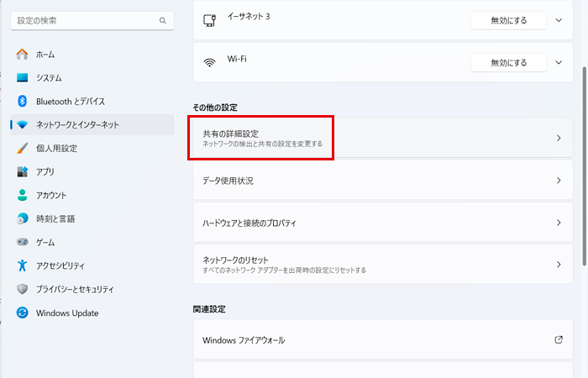
Task: Expand the Wi-Fi adapter details
Action: coord(559,63)
